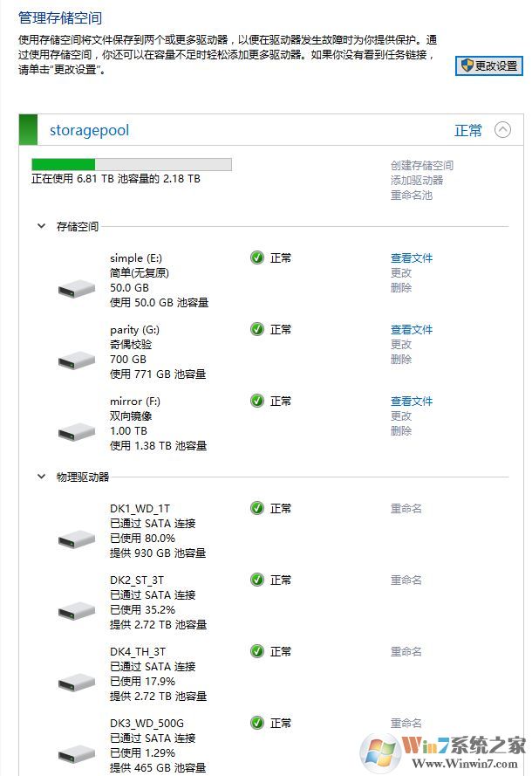Click the simple (E:) drive icon

(75, 287)
